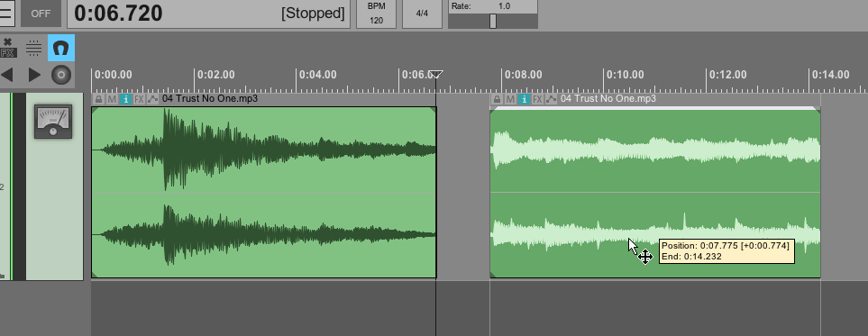Open info icon on first media item
Screen dimensions: 868x336
125,99
